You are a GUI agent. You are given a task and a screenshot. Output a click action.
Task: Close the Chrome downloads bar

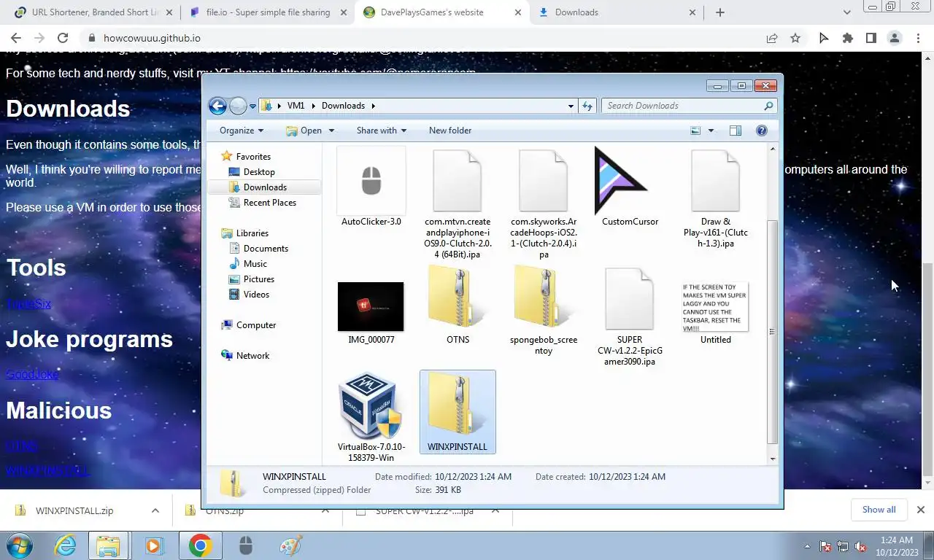pos(921,510)
